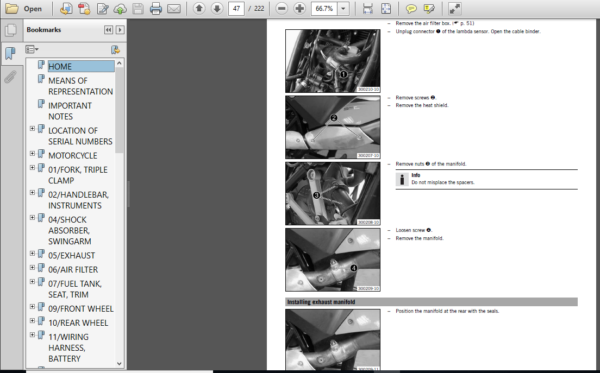Expand the 06/AIR FILTER bookmark

[x=32, y=268]
